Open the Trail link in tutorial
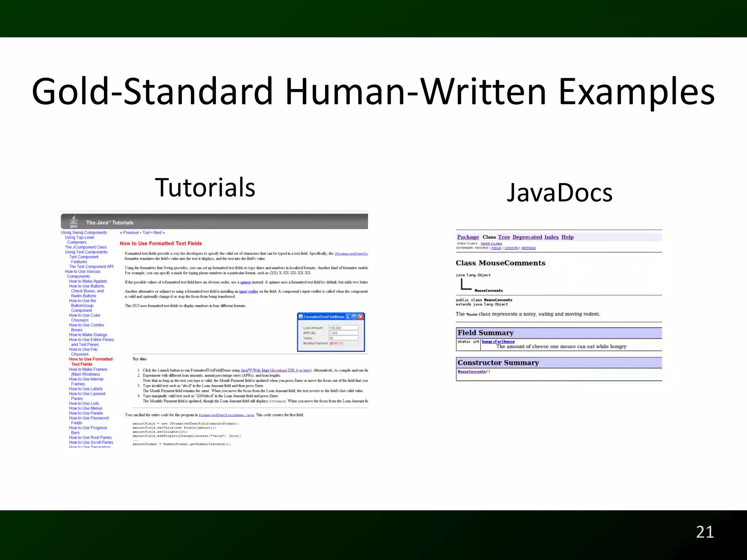Image resolution: width=747 pixels, height=560 pixels. pyautogui.click(x=146, y=233)
